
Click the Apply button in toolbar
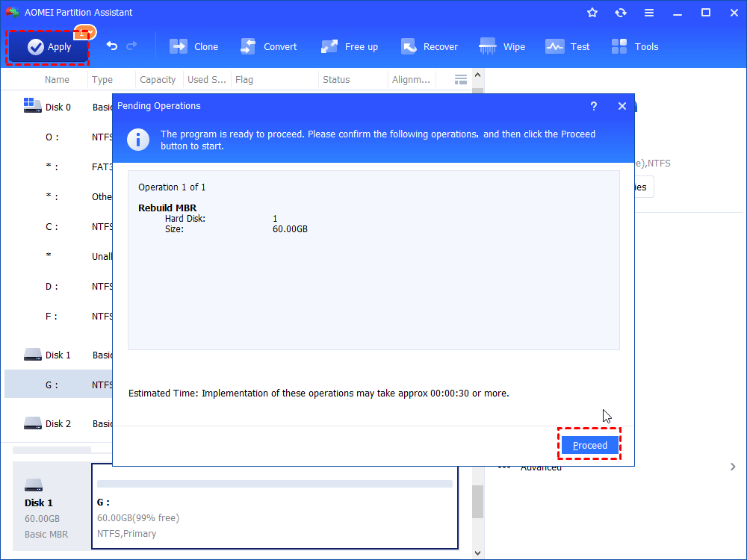48,46
